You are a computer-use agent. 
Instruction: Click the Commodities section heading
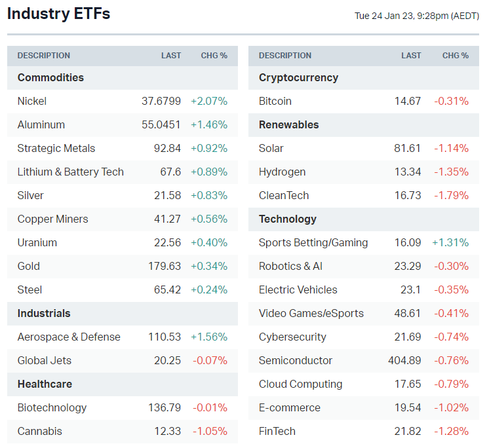(50, 77)
